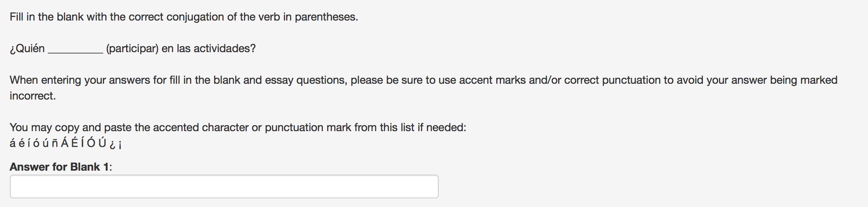Click the ¡ mark in the character list

coord(120,144)
